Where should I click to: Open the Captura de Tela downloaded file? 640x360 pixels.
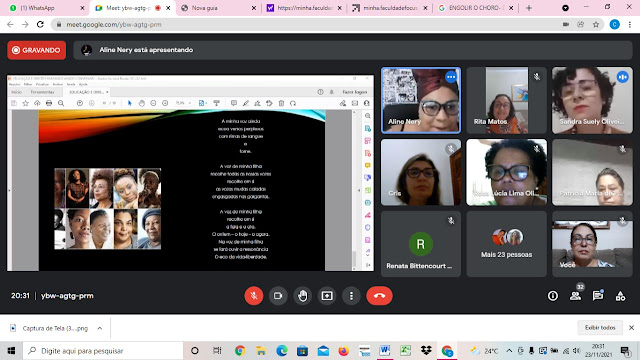click(x=49, y=328)
